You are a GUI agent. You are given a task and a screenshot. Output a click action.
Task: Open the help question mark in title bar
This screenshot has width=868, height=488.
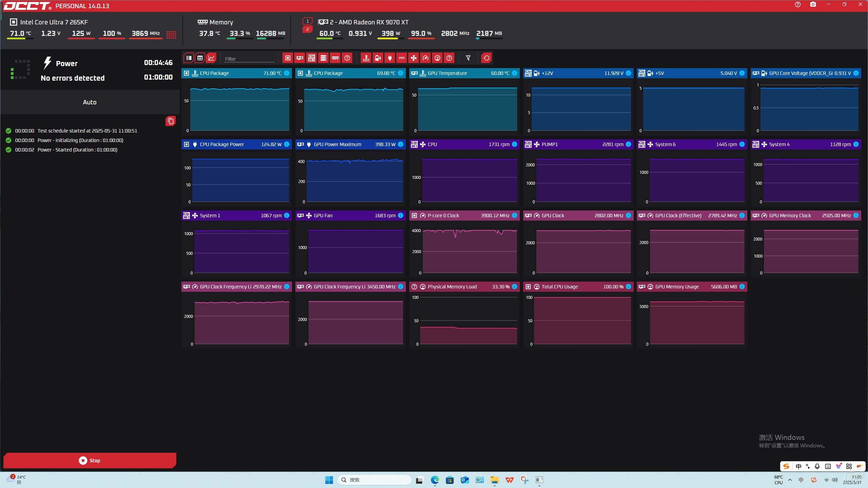[x=798, y=4]
